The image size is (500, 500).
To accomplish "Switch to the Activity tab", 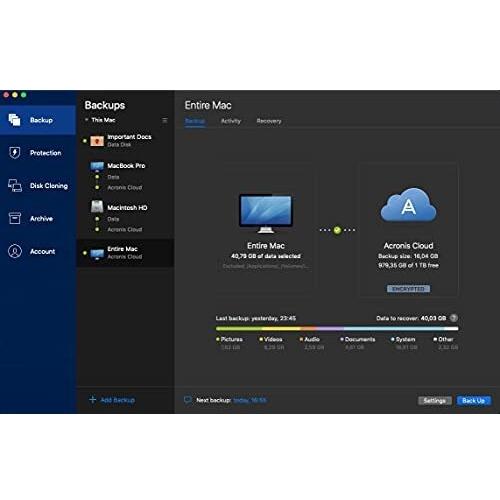I will pos(231,121).
